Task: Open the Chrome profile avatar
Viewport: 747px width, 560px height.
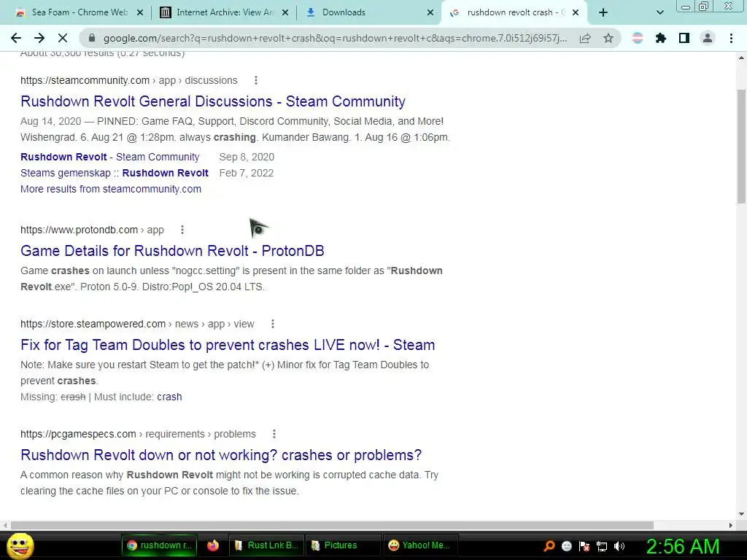Action: (x=708, y=38)
